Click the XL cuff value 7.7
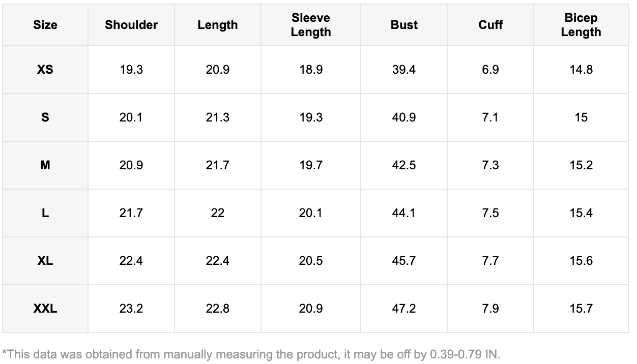Image resolution: width=637 pixels, height=364 pixels. (x=490, y=261)
